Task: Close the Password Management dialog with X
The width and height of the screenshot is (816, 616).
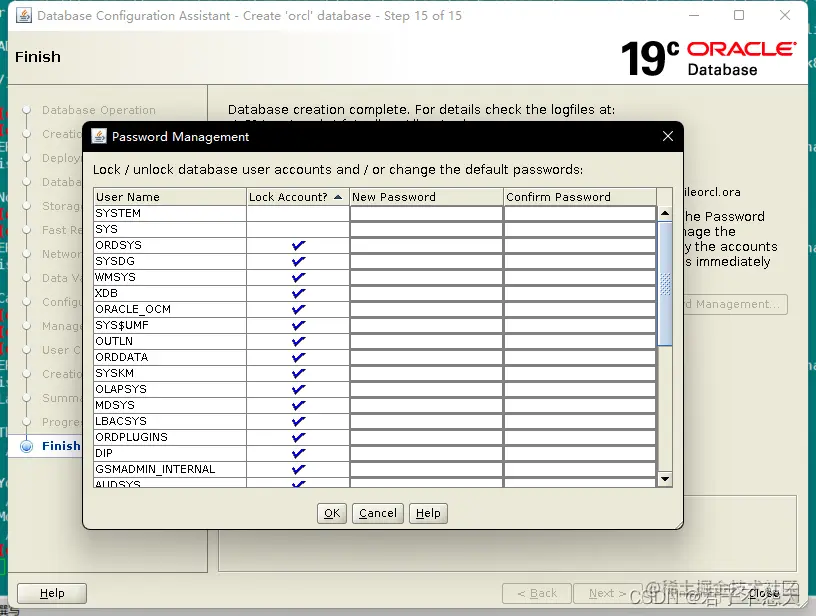Action: pos(668,136)
